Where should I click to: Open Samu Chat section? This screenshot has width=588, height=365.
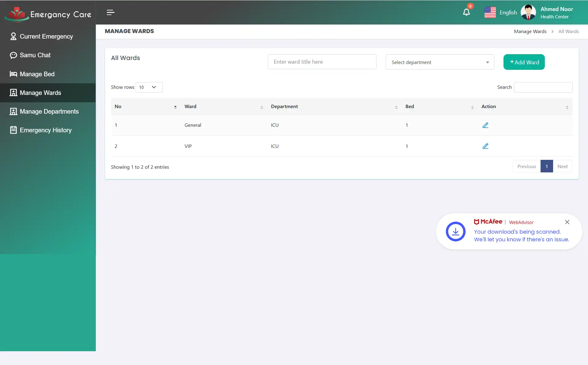coord(35,55)
